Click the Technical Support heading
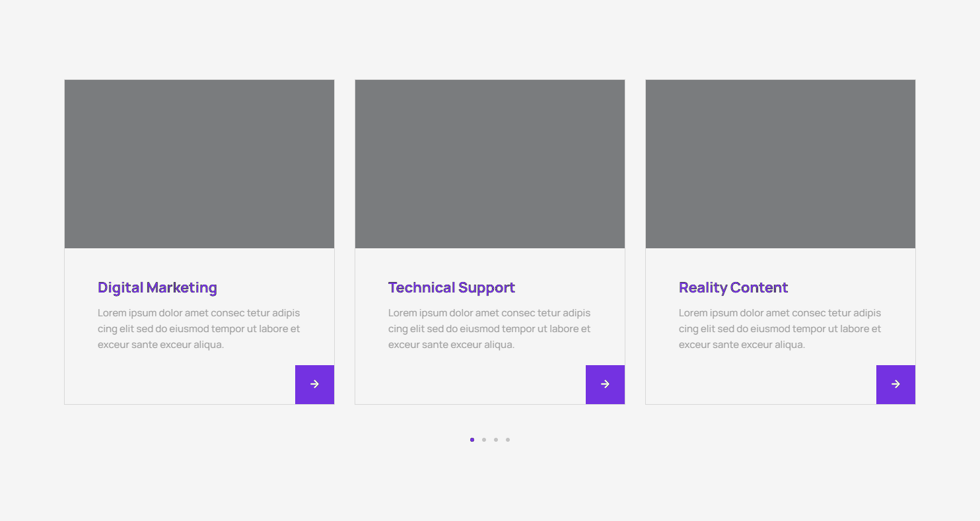The height and width of the screenshot is (521, 980). 452,288
